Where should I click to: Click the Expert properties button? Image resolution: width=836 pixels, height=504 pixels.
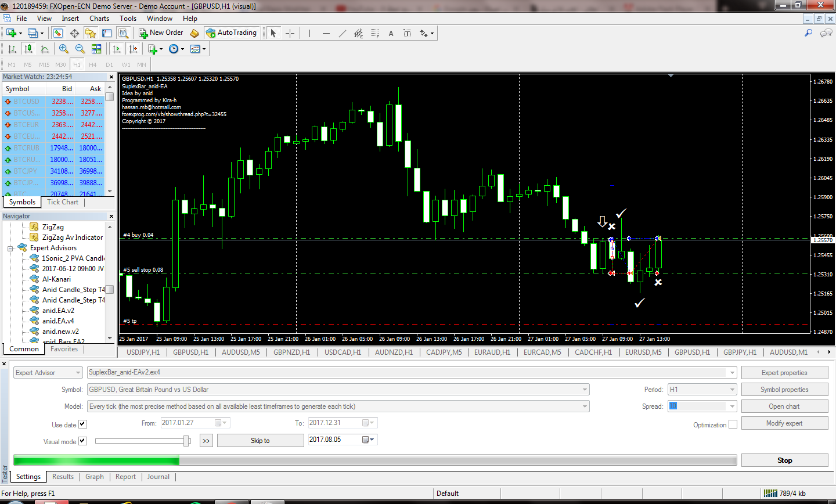(x=784, y=373)
